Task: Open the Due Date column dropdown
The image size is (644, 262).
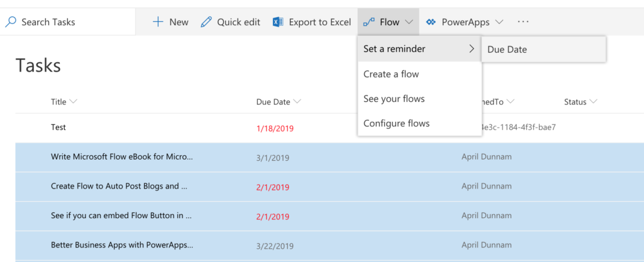Action: (297, 102)
